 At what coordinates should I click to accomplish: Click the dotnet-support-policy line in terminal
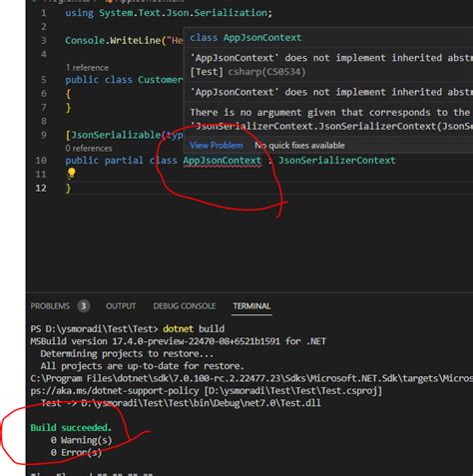point(207,391)
